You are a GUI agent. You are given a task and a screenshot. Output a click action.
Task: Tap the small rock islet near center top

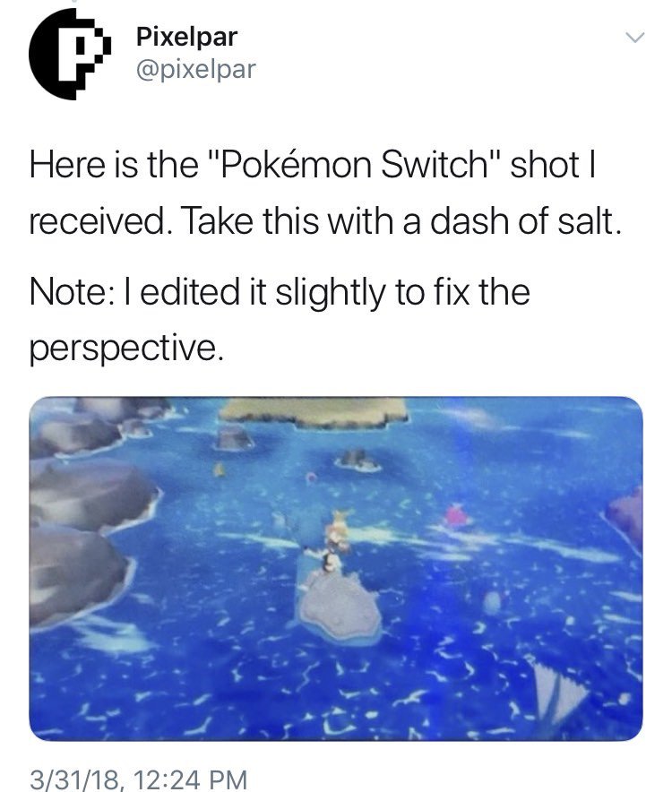(358, 461)
